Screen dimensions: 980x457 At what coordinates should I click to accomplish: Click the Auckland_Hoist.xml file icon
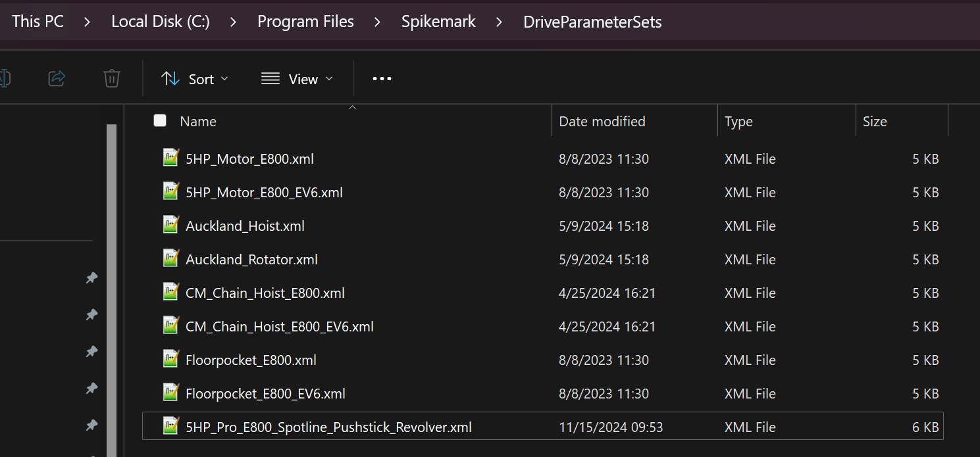click(171, 226)
